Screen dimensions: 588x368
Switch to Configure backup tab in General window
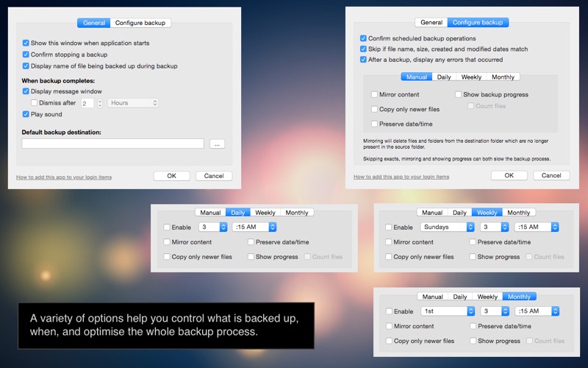(140, 23)
